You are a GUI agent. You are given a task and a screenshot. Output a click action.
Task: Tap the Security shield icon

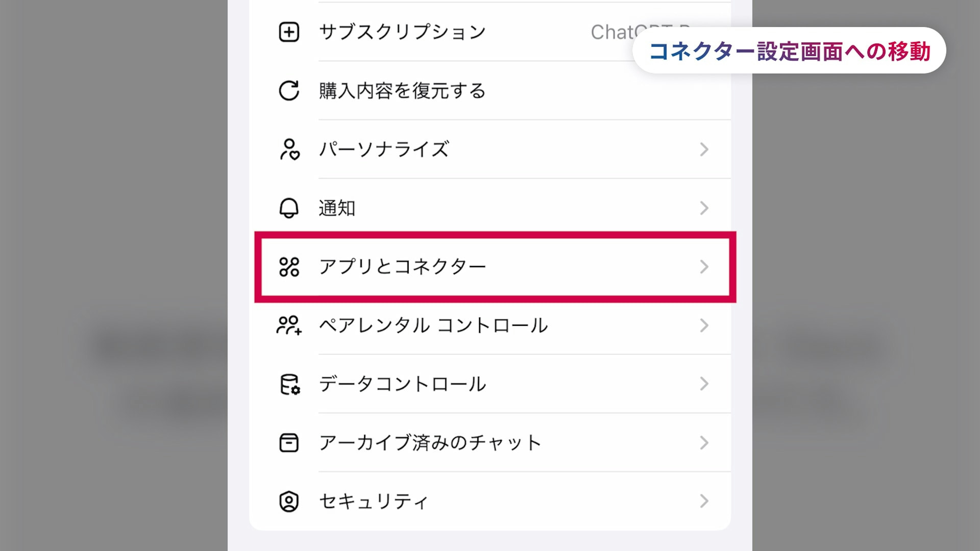pyautogui.click(x=289, y=501)
